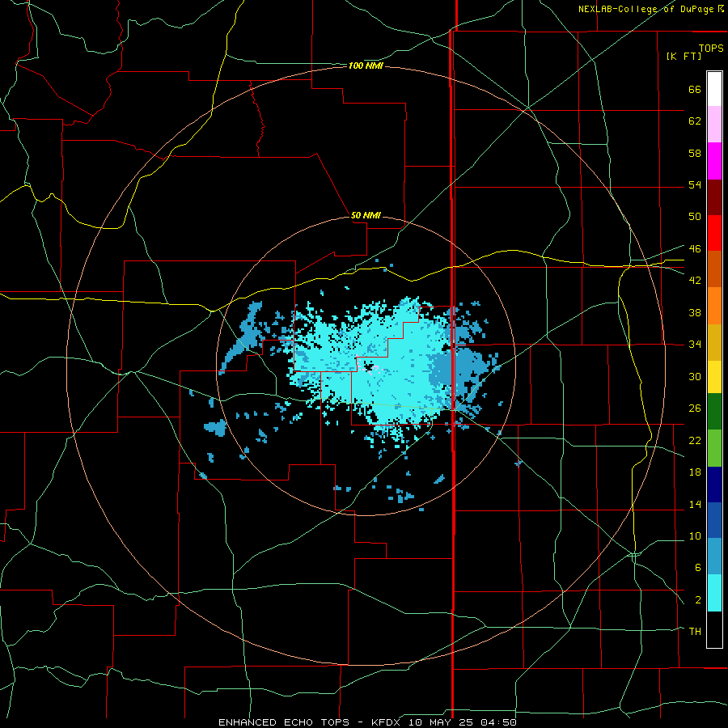Click the legend value 2
728x728 pixels.
tap(697, 600)
